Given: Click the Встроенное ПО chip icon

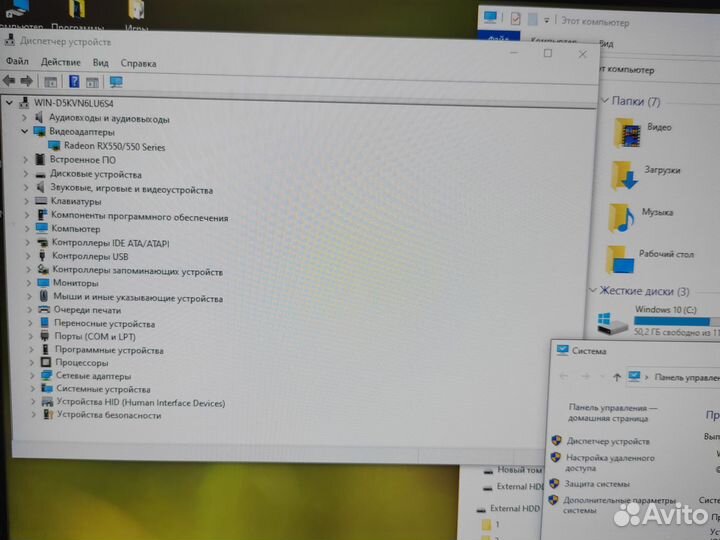Looking at the screenshot, I should click(40, 159).
